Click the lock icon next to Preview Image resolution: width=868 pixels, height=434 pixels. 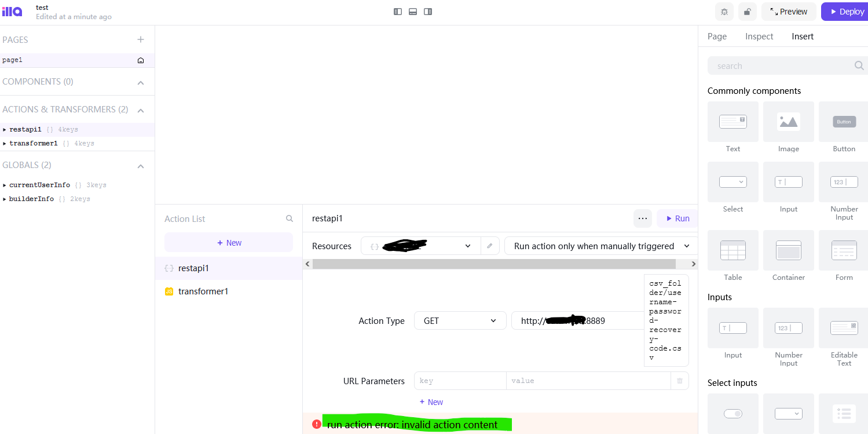747,11
